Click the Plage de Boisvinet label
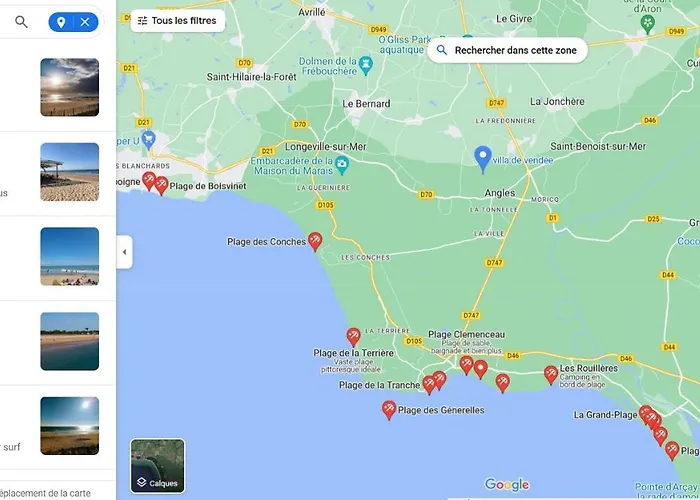This screenshot has width=700, height=500. click(x=208, y=186)
